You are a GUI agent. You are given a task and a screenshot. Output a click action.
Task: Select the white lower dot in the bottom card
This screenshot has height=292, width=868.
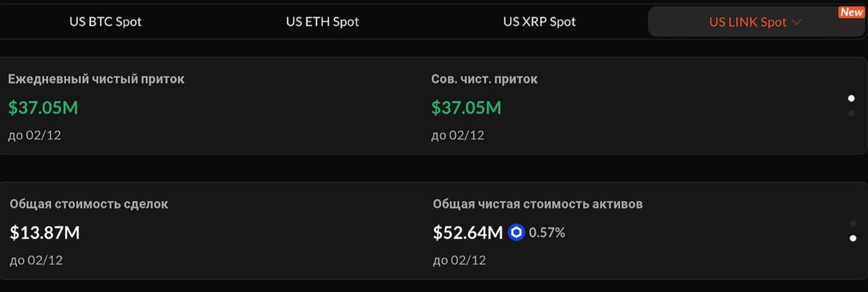click(853, 238)
